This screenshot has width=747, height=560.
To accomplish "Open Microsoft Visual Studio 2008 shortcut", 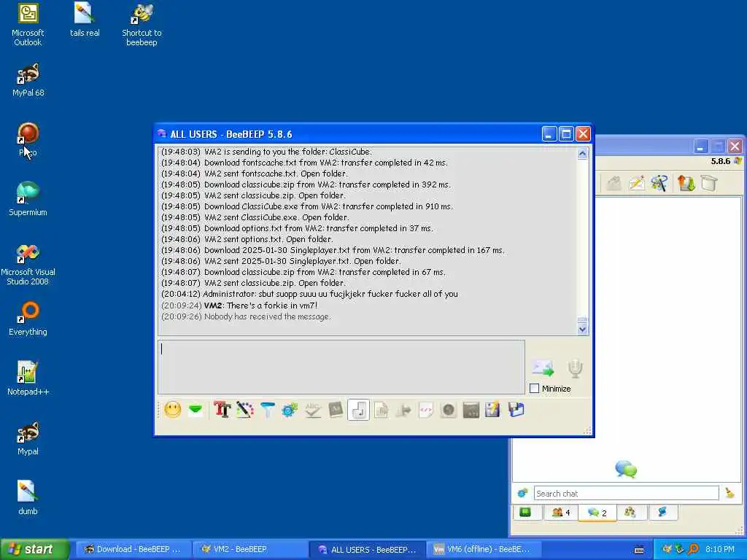I will [x=28, y=264].
